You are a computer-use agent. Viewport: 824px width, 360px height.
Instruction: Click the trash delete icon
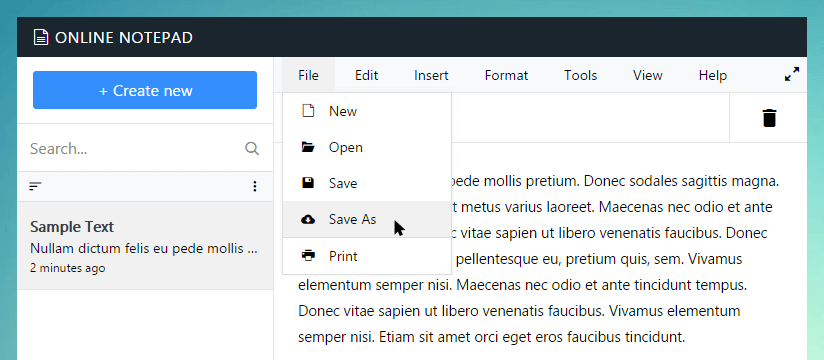[x=769, y=118]
